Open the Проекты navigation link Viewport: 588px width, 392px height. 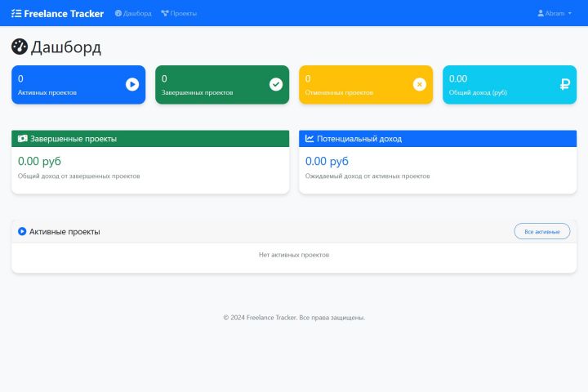point(179,14)
